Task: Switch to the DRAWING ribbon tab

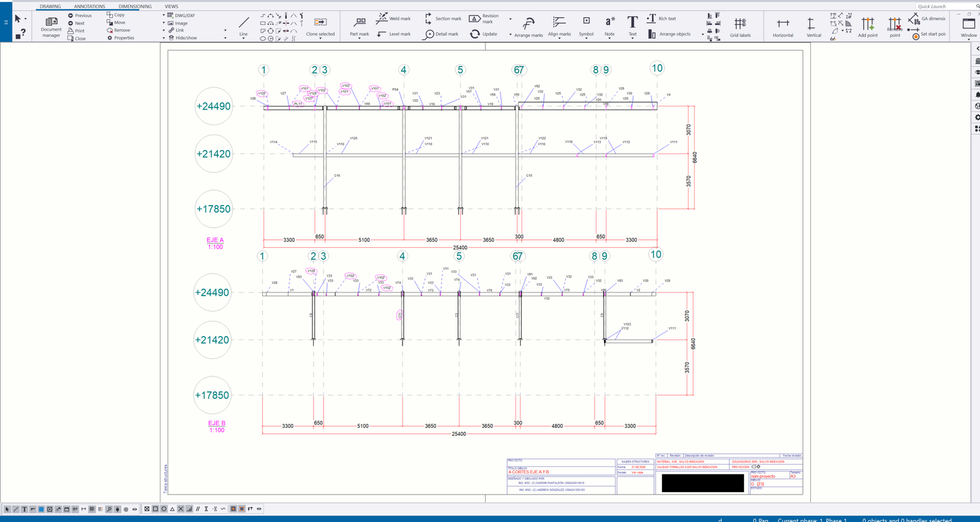Action: pos(50,6)
